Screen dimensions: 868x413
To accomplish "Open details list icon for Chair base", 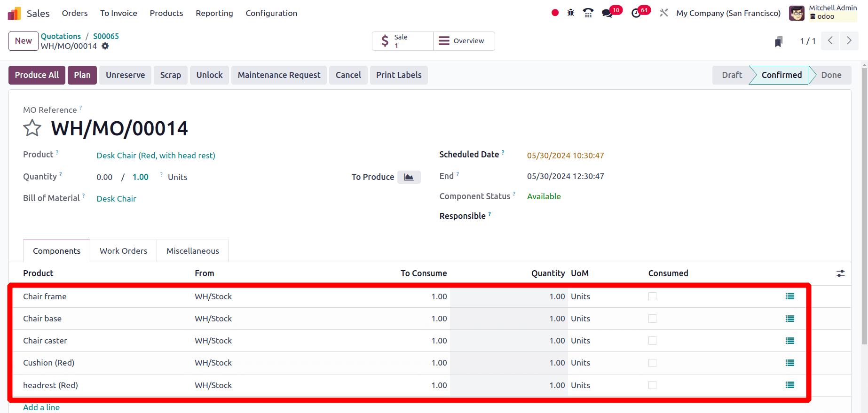I will pos(790,319).
